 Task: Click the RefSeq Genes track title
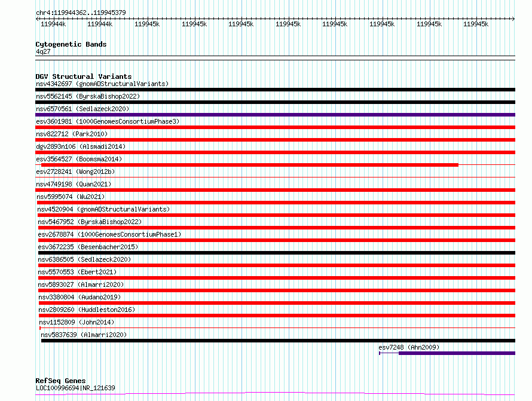coord(60,381)
